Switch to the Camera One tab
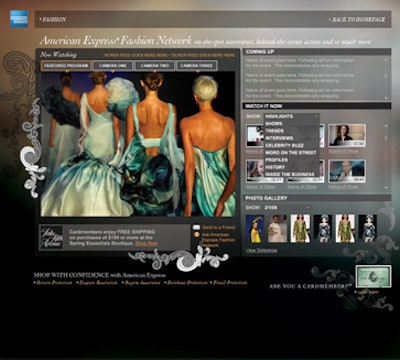Viewport: 400px width, 360px height. click(x=113, y=66)
